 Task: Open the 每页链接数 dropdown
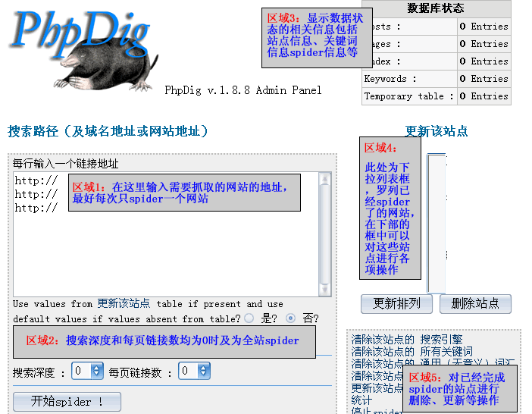point(195,371)
